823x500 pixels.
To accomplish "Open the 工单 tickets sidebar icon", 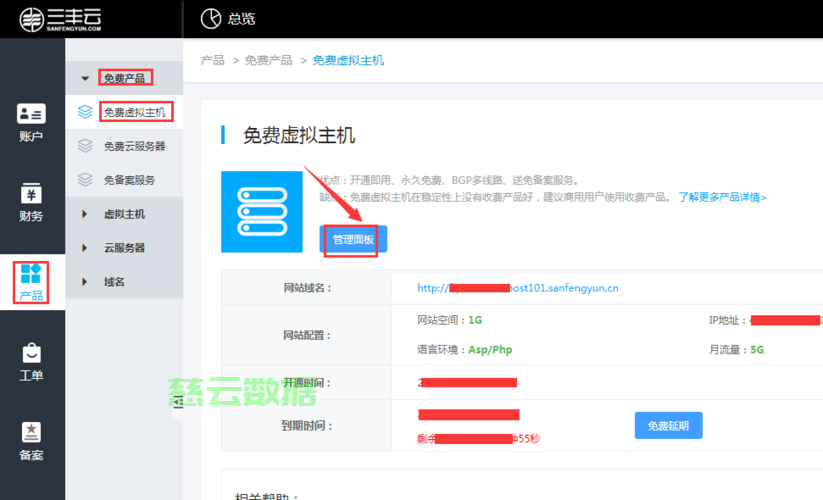I will (x=31, y=361).
